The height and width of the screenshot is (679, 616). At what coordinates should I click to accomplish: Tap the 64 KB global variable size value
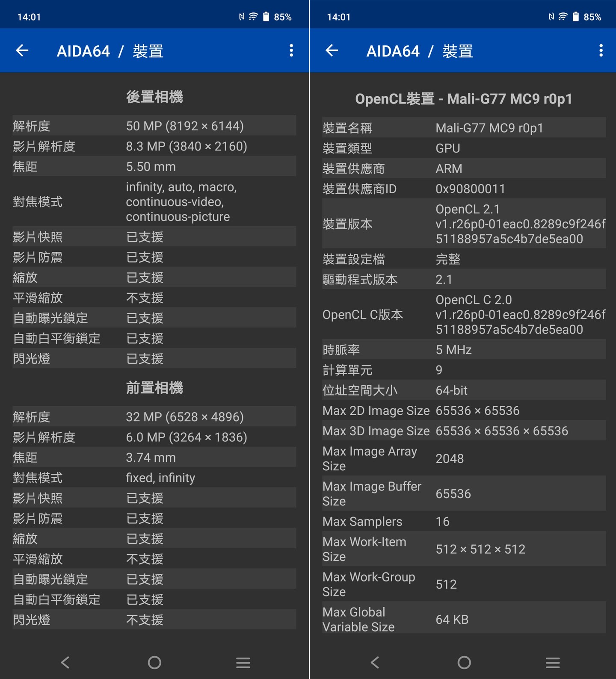(x=452, y=619)
